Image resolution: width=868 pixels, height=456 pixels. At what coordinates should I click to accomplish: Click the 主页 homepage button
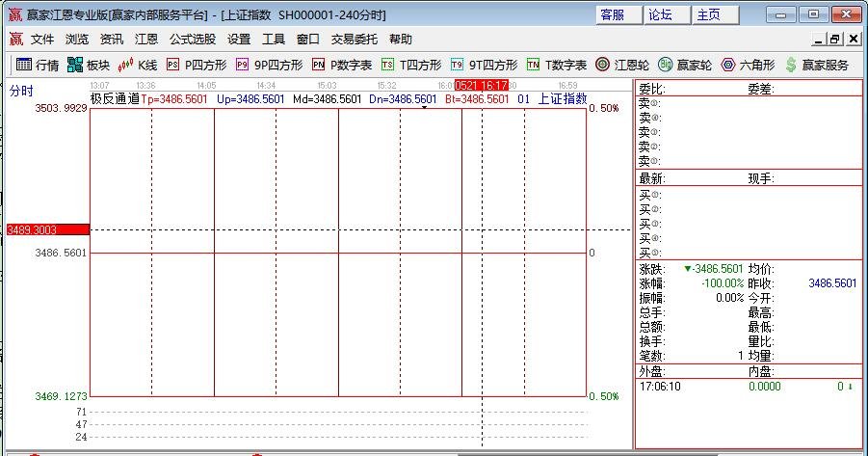tap(715, 15)
